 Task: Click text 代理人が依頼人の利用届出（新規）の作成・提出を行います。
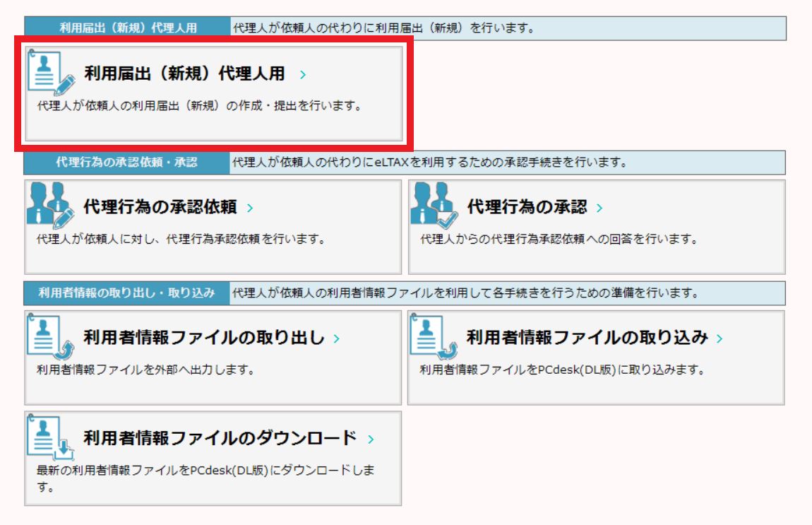pos(199,106)
